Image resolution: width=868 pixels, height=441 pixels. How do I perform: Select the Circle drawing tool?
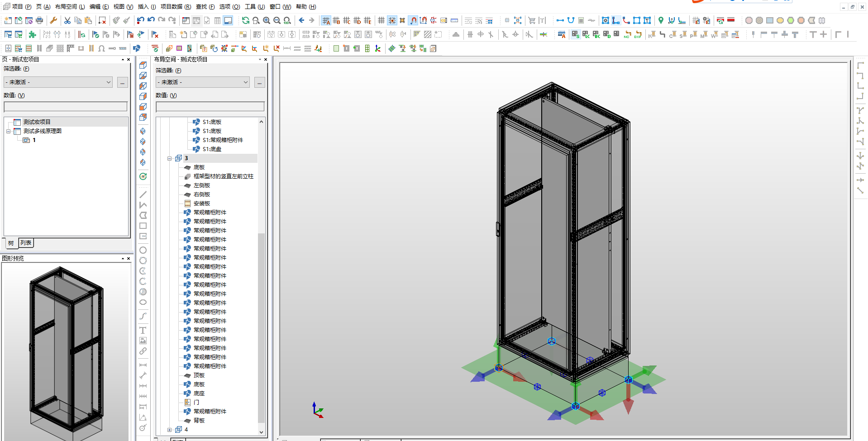coord(143,250)
